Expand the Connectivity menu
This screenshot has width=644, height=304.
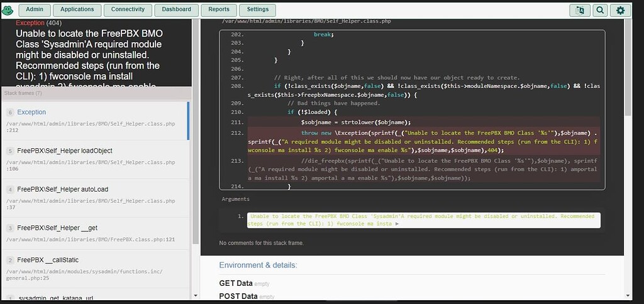128,10
